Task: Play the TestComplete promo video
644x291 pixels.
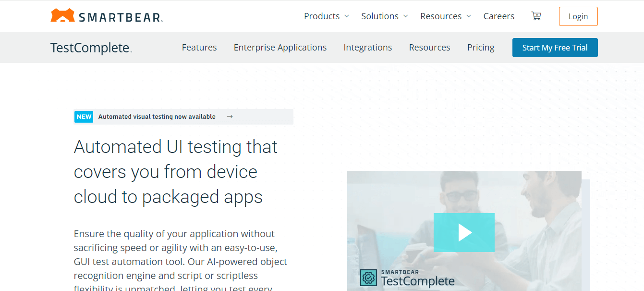Action: (464, 233)
